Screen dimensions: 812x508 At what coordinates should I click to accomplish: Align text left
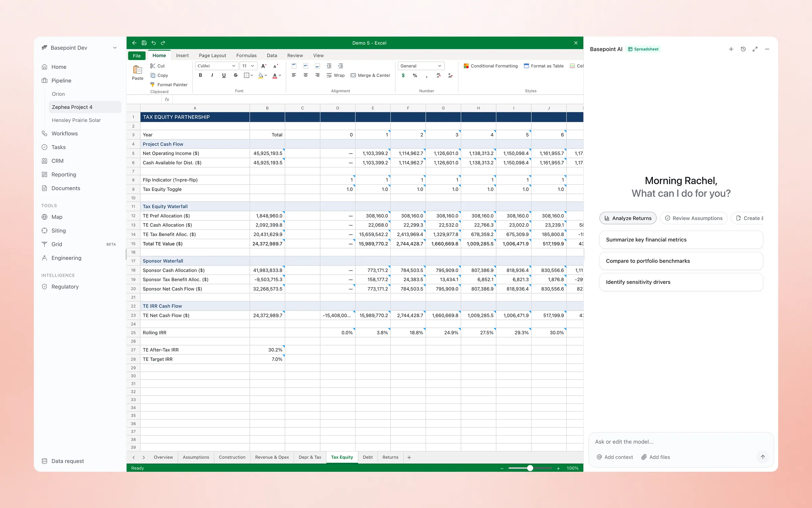(x=294, y=75)
